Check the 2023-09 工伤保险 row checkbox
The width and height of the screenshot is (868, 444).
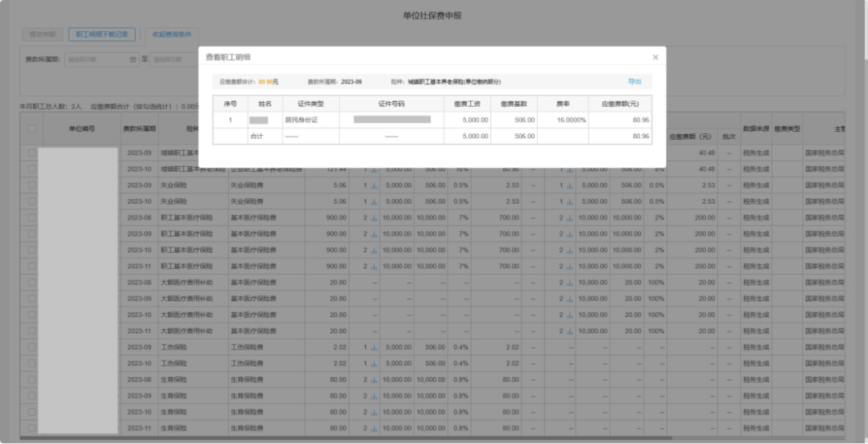[32, 347]
